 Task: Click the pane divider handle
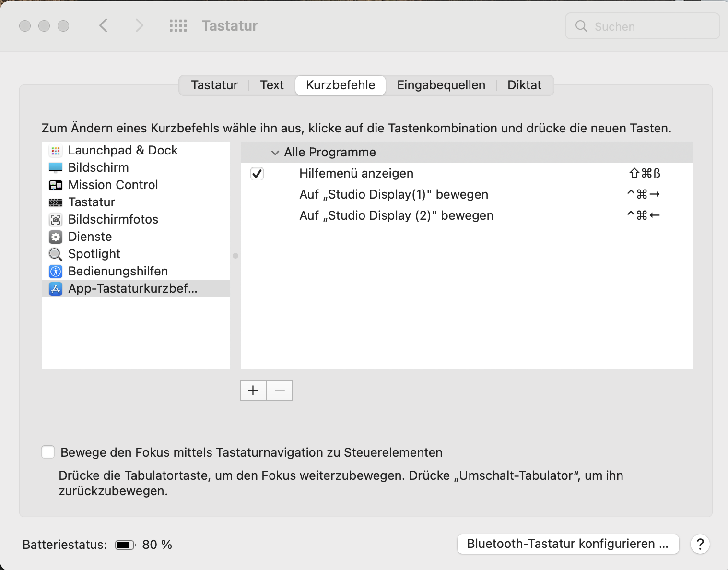tap(235, 256)
